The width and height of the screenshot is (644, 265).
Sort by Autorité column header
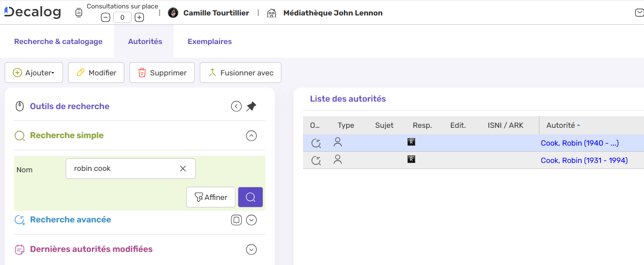(561, 125)
